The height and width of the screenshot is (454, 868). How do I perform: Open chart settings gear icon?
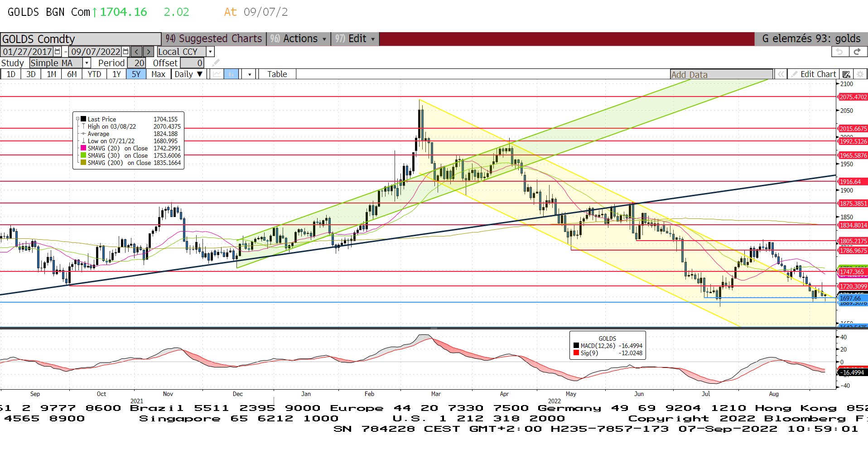860,74
